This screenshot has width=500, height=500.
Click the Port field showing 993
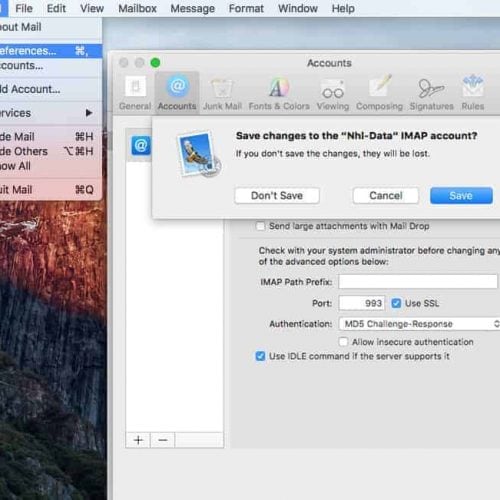tap(362, 303)
